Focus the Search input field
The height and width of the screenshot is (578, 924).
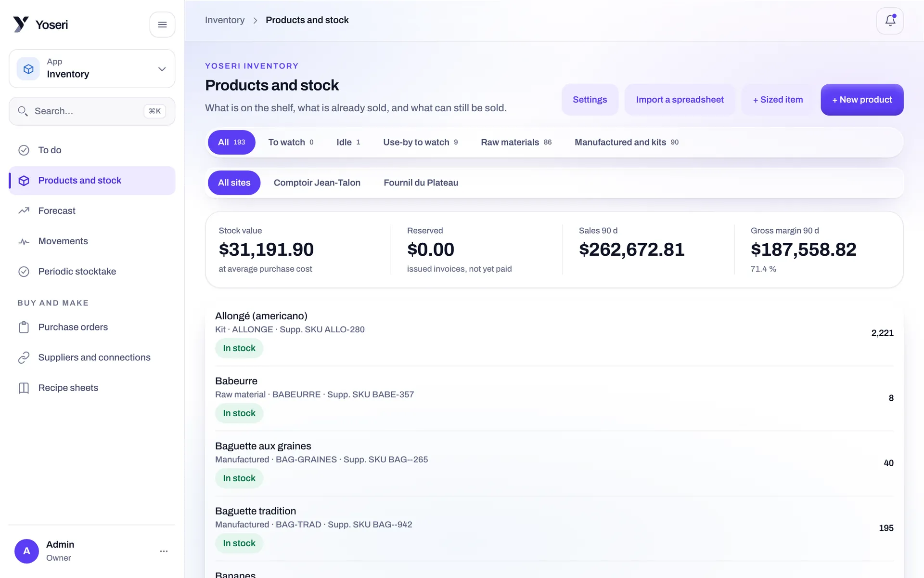(x=92, y=111)
